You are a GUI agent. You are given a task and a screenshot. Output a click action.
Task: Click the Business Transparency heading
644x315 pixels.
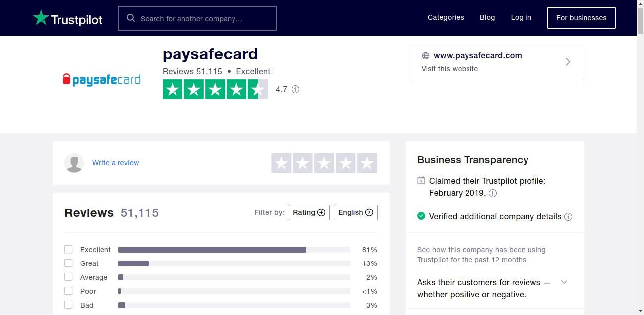click(473, 160)
